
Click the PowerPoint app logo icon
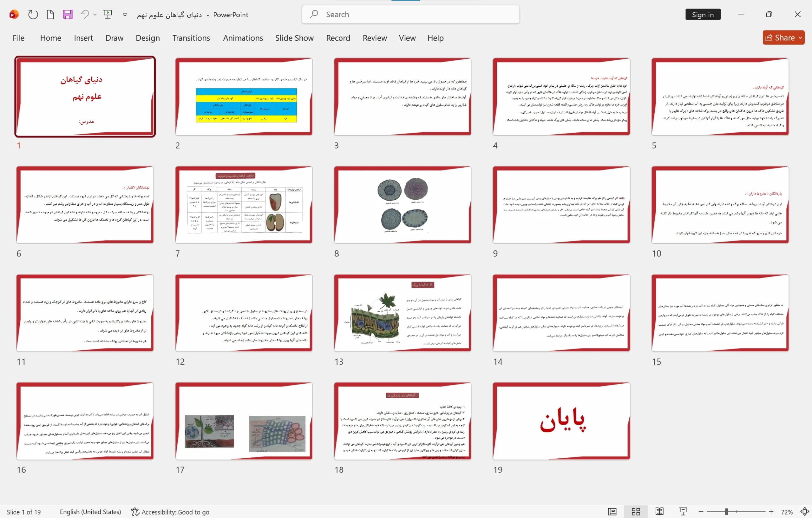click(14, 15)
